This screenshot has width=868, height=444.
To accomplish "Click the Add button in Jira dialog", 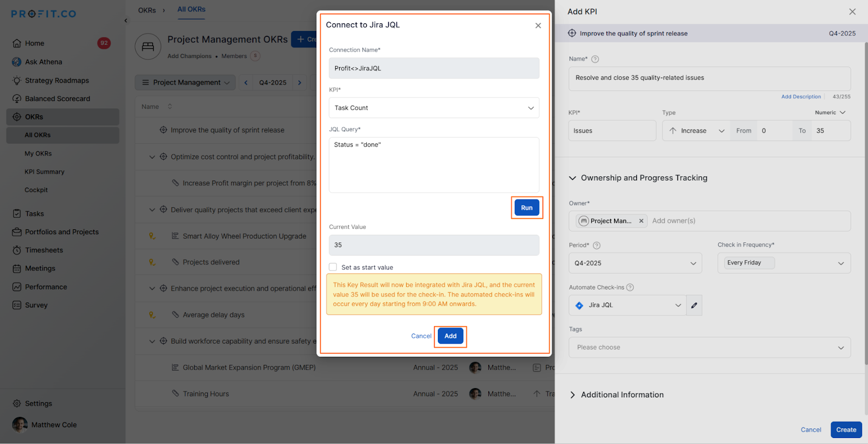I will tap(450, 336).
